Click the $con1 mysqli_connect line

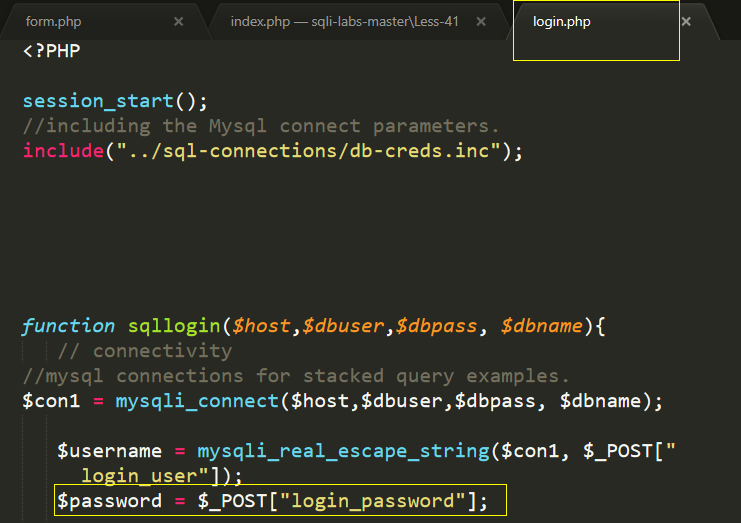(x=343, y=401)
